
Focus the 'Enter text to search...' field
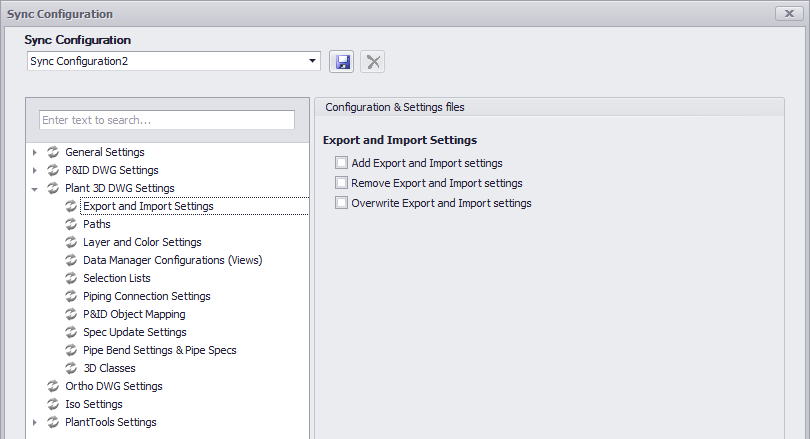click(167, 120)
